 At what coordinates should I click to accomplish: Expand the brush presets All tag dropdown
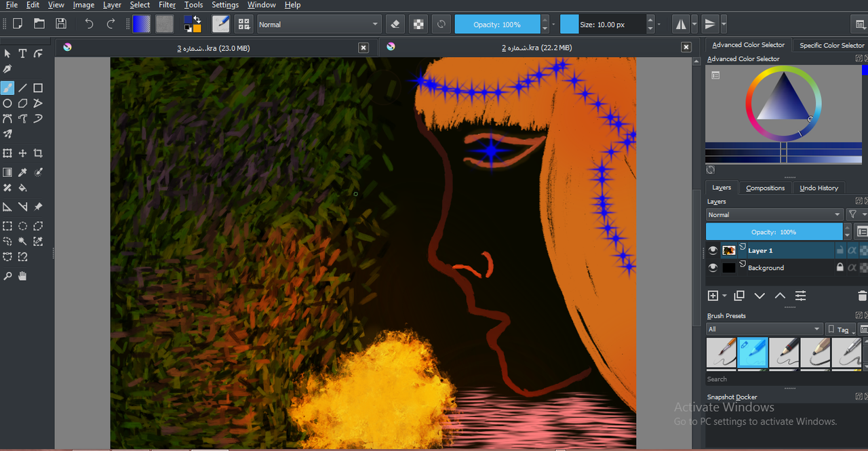point(764,330)
